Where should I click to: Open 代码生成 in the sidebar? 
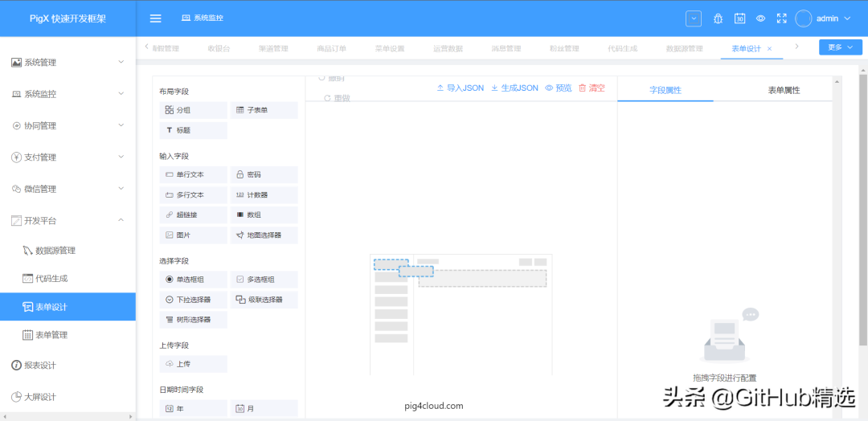[x=68, y=279]
